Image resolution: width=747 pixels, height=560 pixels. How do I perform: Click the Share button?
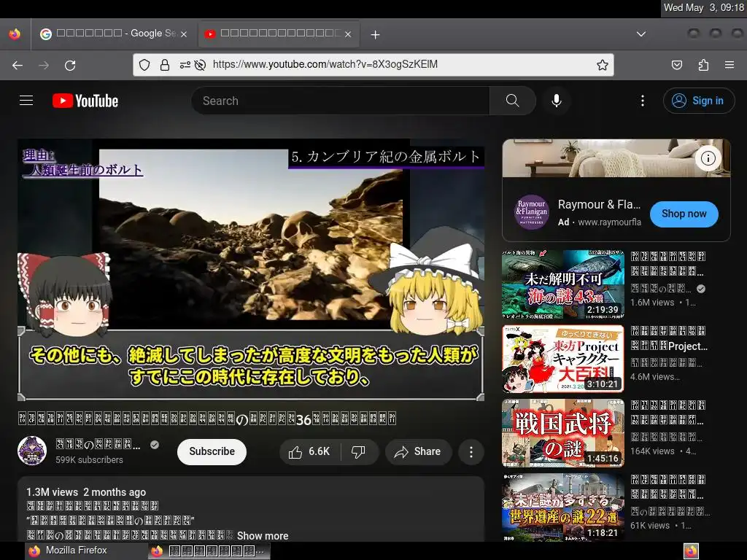[x=418, y=452]
